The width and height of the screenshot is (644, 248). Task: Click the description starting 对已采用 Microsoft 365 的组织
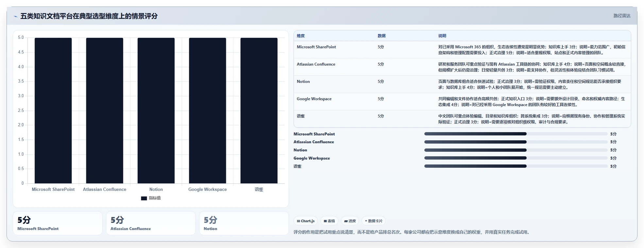click(x=532, y=50)
